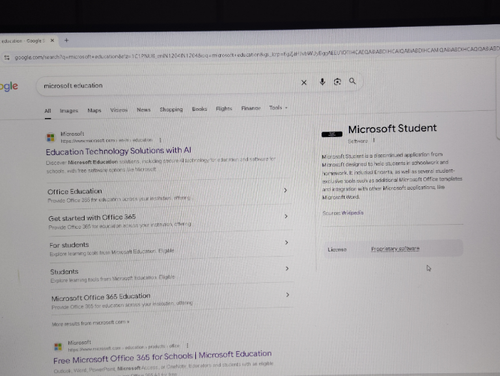Screen dimensions: 500x376
Task: Close the Google search browser tab
Action: [52, 41]
